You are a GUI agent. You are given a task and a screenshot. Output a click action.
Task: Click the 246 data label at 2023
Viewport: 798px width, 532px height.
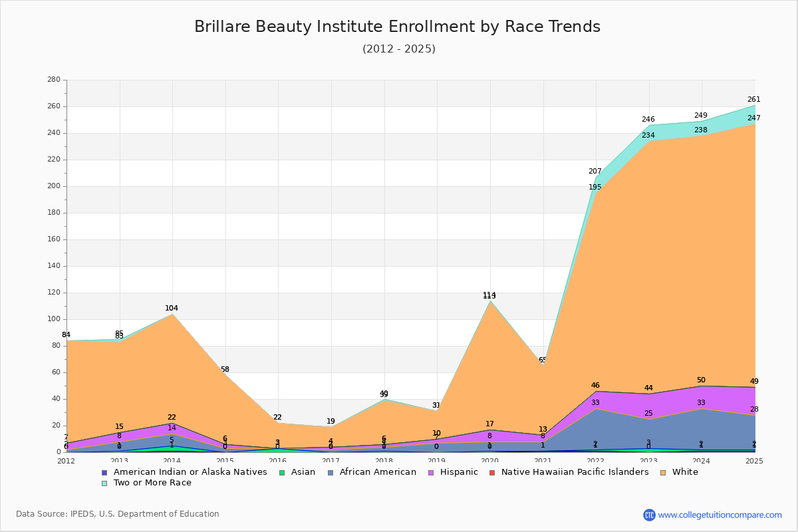tap(648, 120)
